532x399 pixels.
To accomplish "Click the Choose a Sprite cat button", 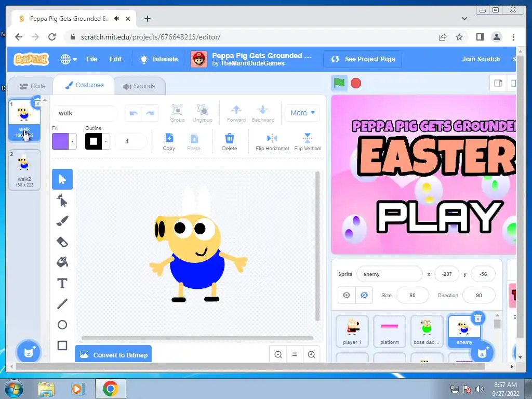I will (482, 353).
